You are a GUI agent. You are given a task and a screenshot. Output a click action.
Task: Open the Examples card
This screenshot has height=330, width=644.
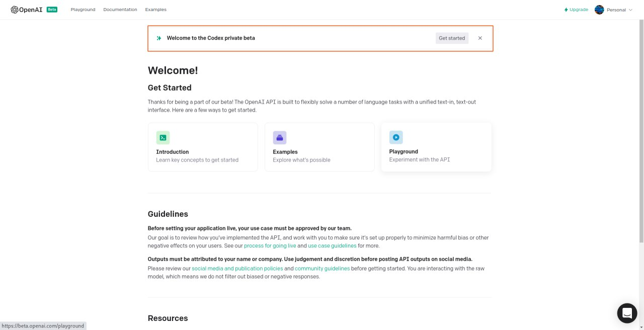[x=319, y=147]
